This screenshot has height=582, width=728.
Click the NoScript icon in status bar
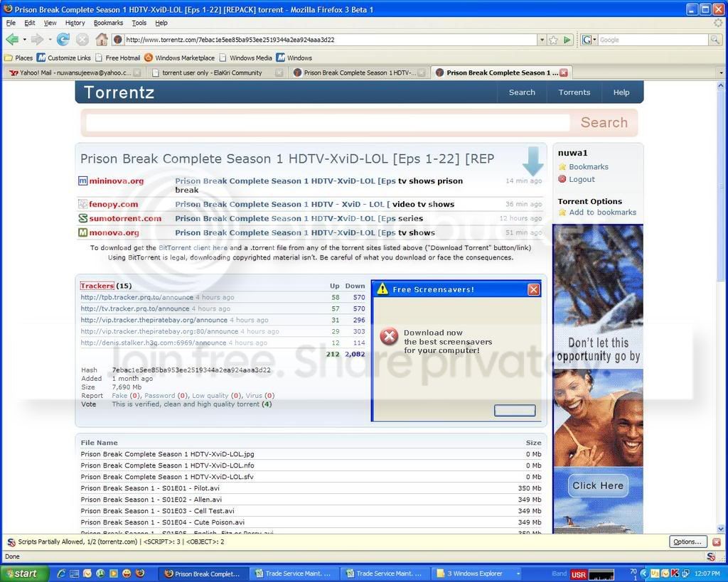point(710,556)
